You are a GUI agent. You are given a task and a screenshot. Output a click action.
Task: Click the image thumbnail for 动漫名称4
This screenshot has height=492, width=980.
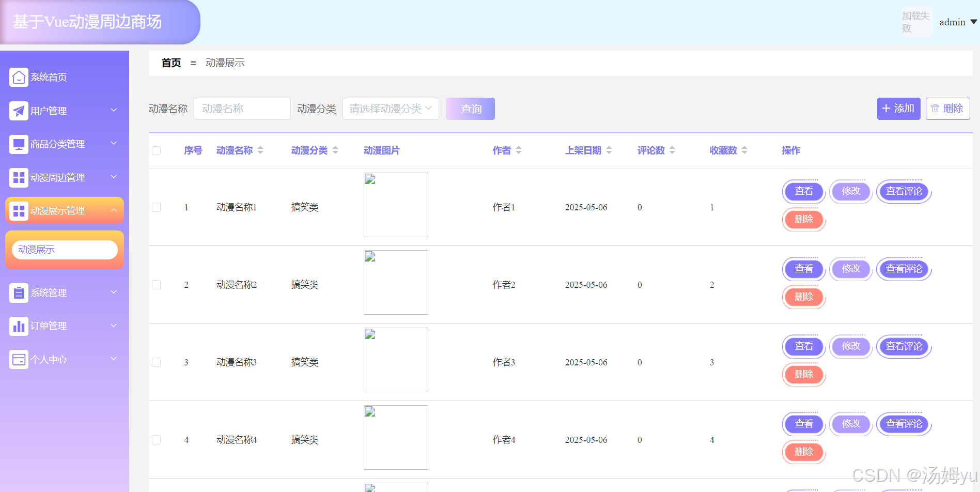(x=396, y=437)
